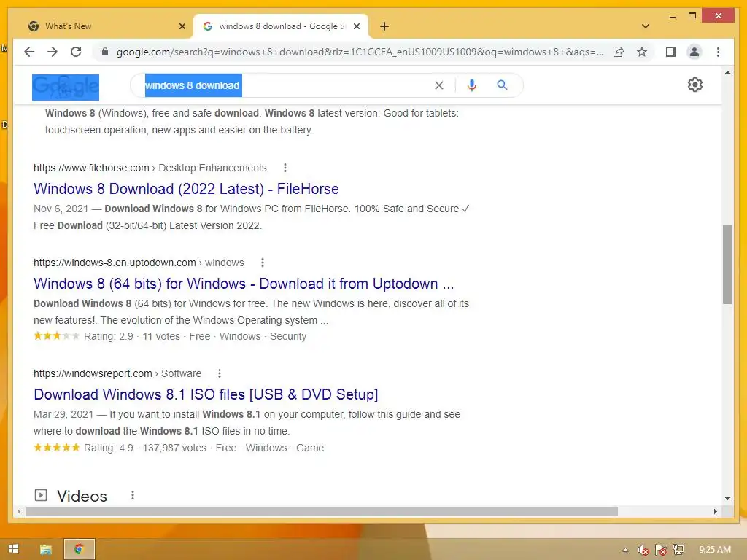Click the network tray icon
This screenshot has height=560, width=747.
(678, 550)
